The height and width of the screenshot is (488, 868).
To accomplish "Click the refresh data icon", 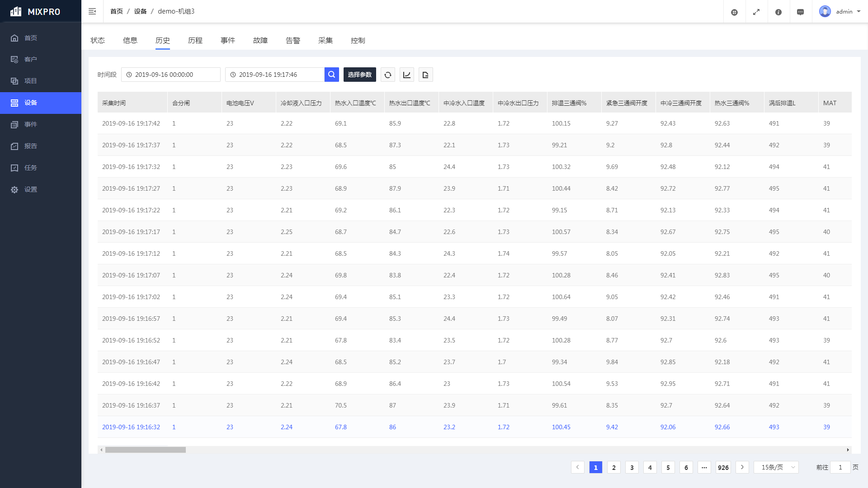I will pyautogui.click(x=388, y=75).
